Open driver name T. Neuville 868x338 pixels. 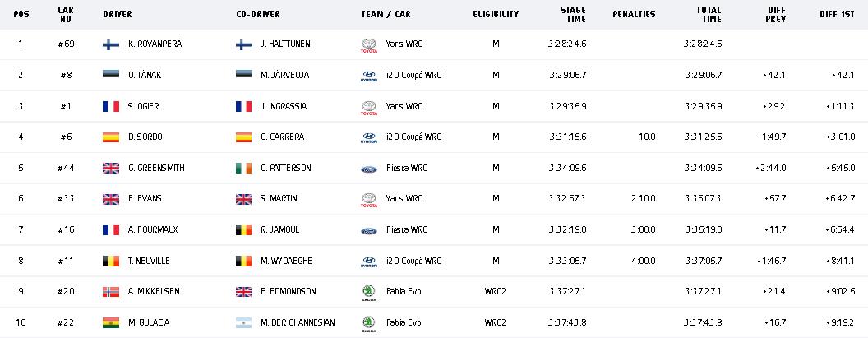(149, 261)
